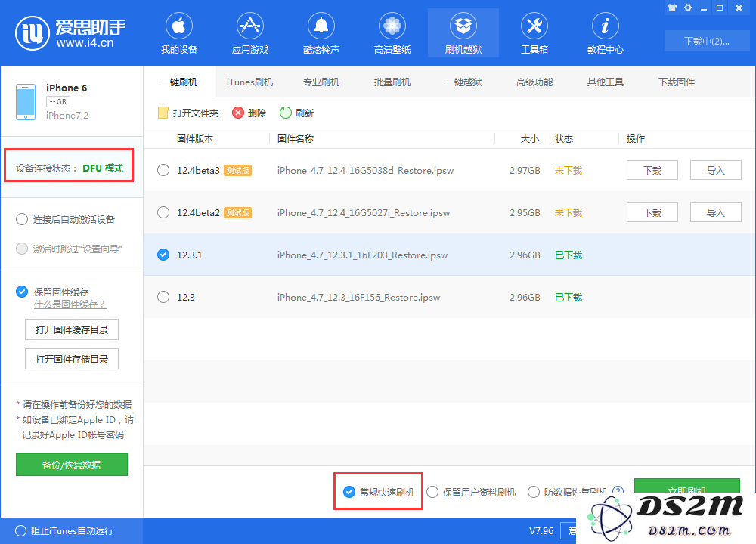The width and height of the screenshot is (756, 544).
Task: Click iPhone_4.7_12.3_16F156_Restore.ipsw filename
Action: tap(358, 297)
